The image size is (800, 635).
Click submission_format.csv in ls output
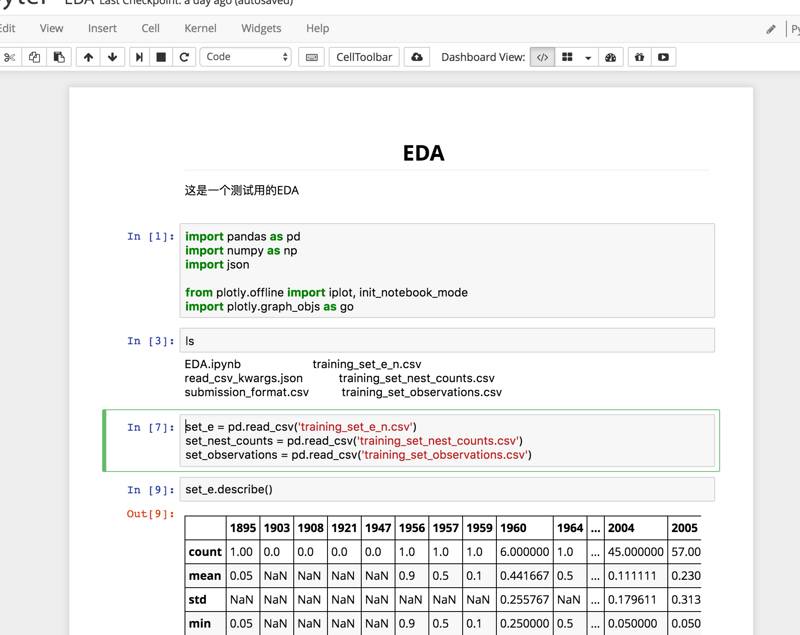[247, 392]
